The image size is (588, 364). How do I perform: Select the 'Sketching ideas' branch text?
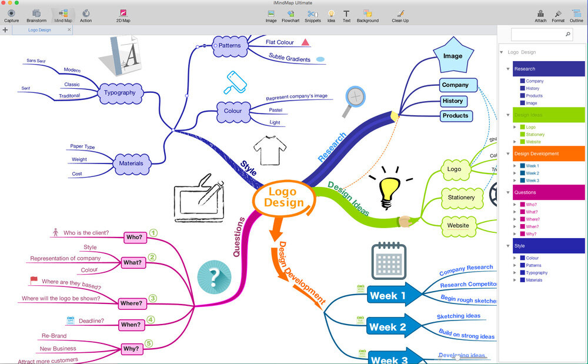[458, 316]
